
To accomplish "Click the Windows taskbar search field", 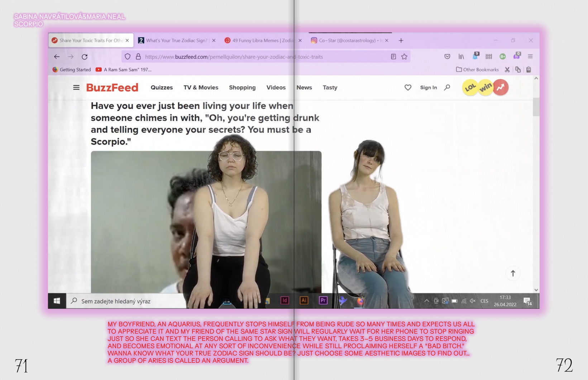I will coord(126,301).
